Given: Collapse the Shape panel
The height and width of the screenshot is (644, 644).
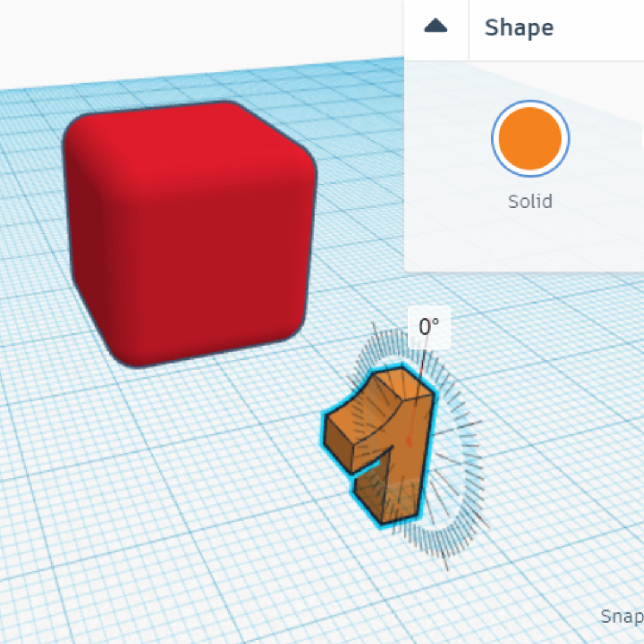Looking at the screenshot, I should coord(435,27).
